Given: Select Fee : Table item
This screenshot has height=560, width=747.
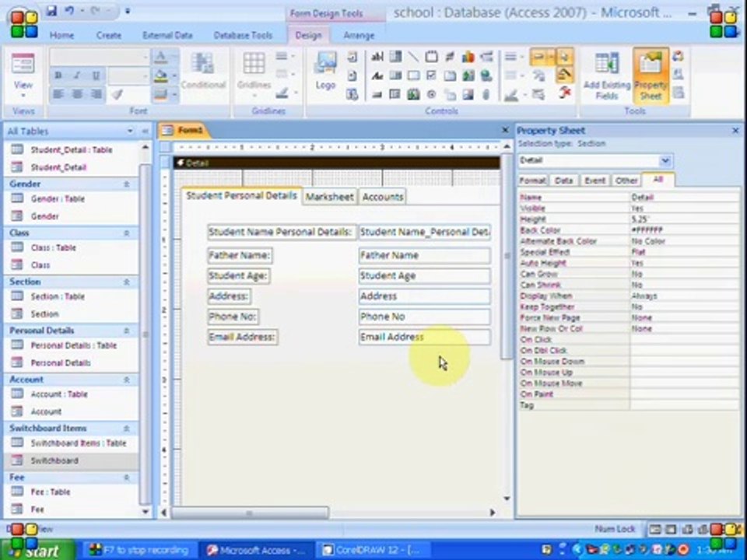Looking at the screenshot, I should [72, 492].
